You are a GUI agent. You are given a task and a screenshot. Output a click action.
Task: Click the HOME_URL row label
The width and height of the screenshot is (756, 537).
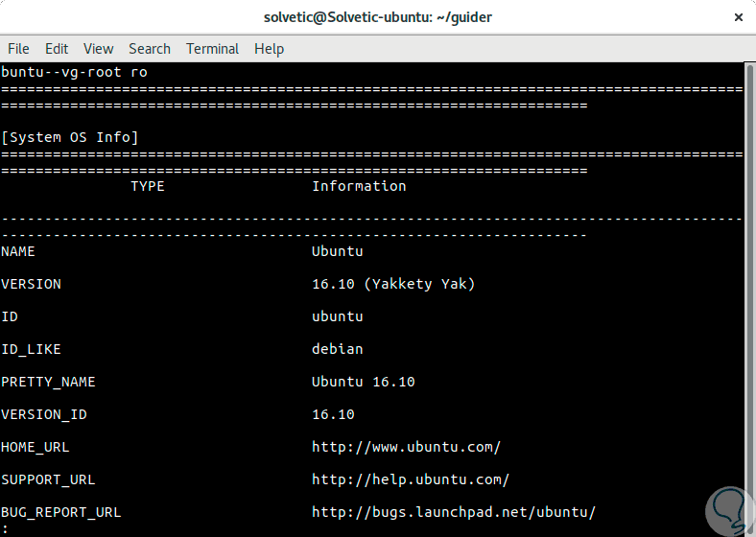point(35,447)
